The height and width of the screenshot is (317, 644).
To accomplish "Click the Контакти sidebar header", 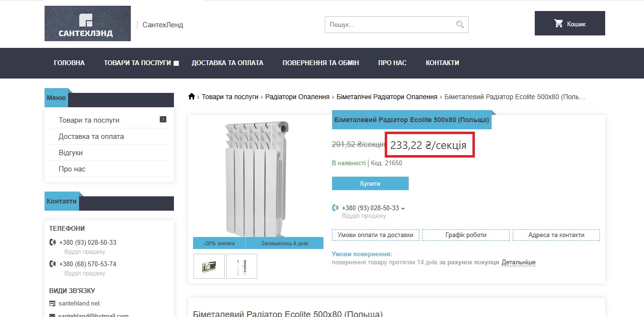I will (61, 201).
